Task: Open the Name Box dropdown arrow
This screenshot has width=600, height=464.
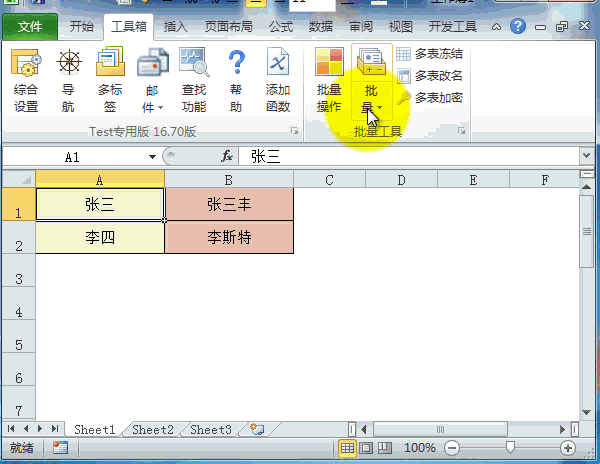Action: coord(152,157)
